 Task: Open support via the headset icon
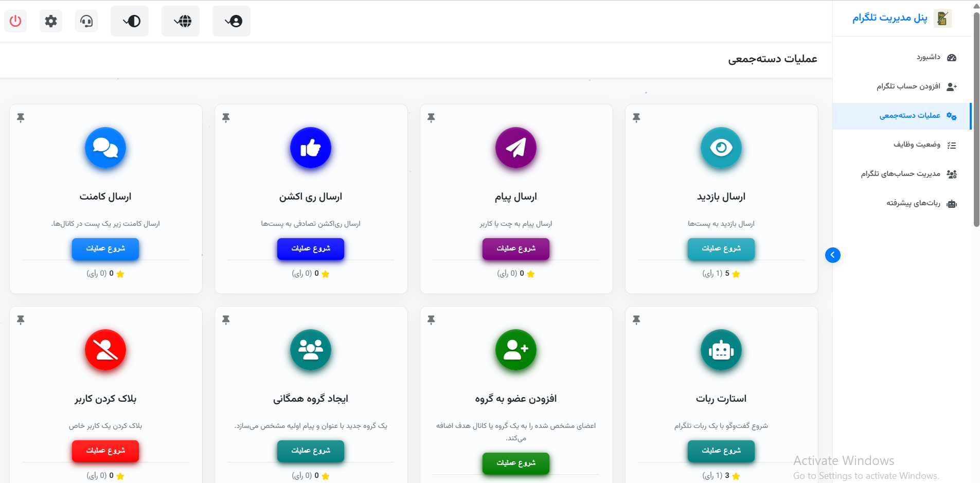click(x=86, y=21)
